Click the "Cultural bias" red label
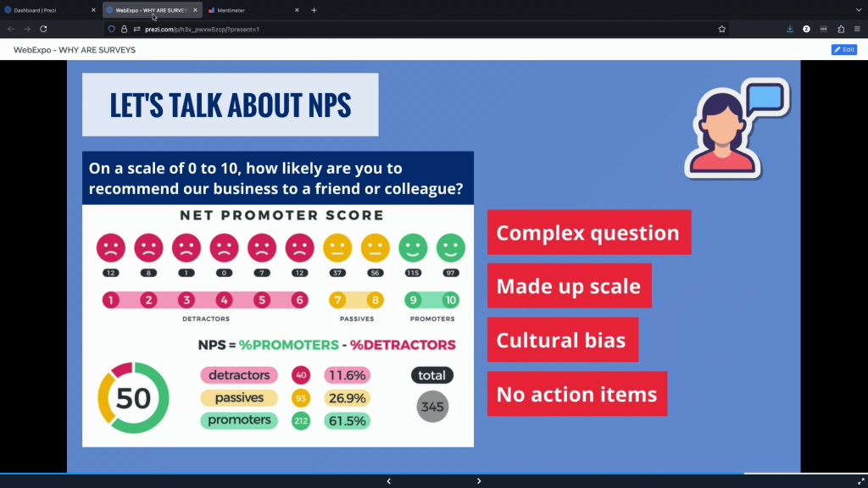 pyautogui.click(x=561, y=341)
